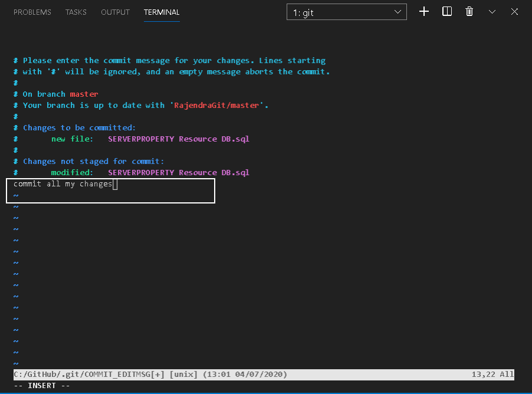Click the 'RajendraGit/master' remote branch text
The image size is (532, 394).
click(217, 106)
